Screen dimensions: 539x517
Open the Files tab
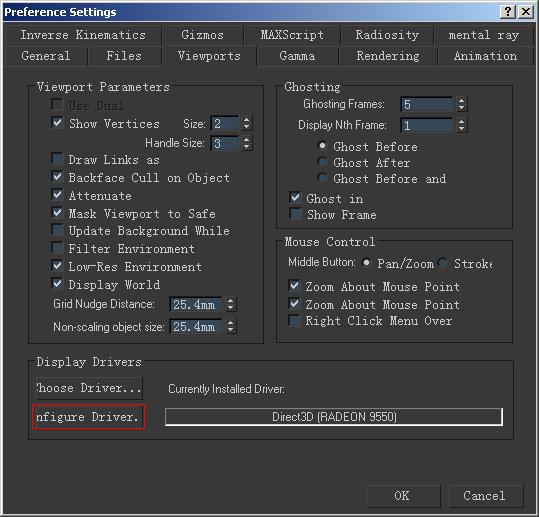124,56
